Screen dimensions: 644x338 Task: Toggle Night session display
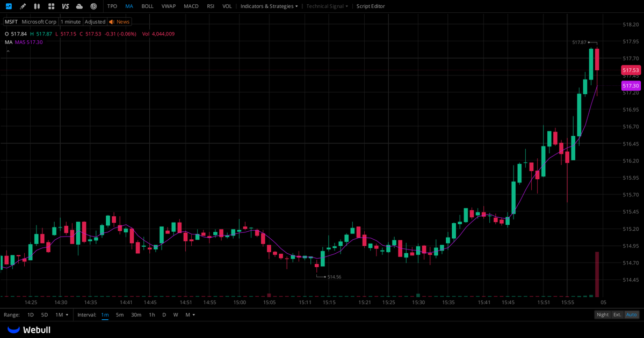click(x=603, y=314)
